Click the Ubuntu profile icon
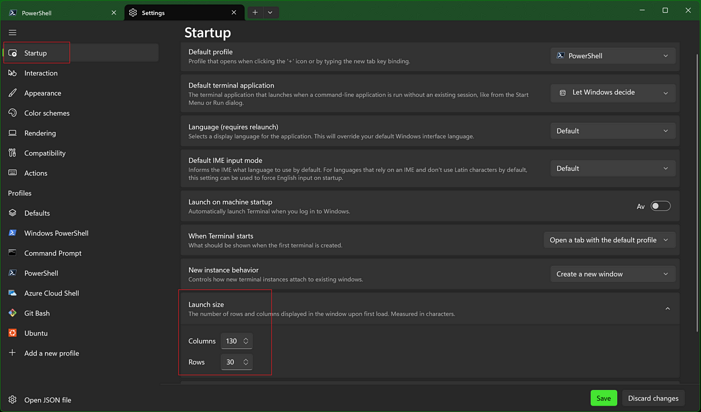The image size is (701, 412). click(x=13, y=333)
